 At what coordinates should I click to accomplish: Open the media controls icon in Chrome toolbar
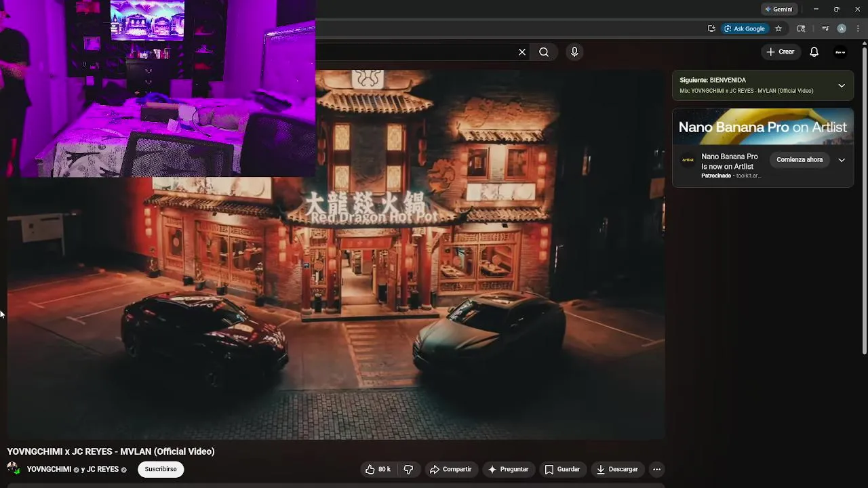click(x=825, y=28)
